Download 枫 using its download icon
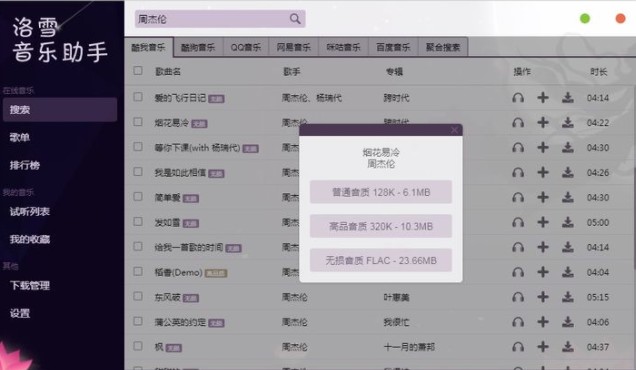Screen dimensions: 636x370 (x=568, y=346)
